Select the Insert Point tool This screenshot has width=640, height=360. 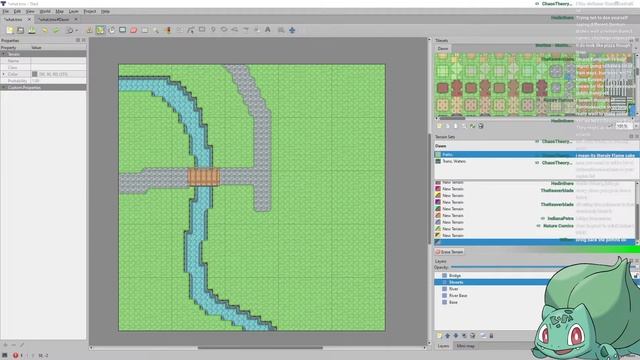coord(213,30)
